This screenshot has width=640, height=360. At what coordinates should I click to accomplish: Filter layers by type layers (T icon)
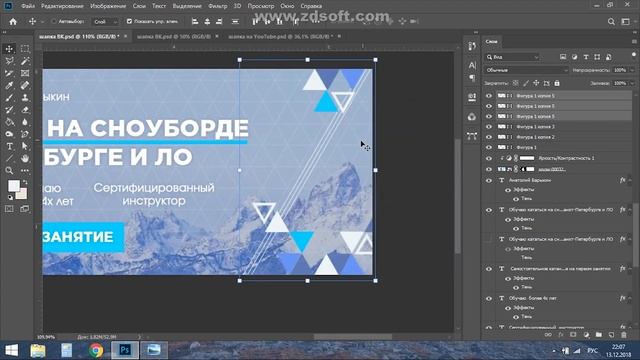586,57
